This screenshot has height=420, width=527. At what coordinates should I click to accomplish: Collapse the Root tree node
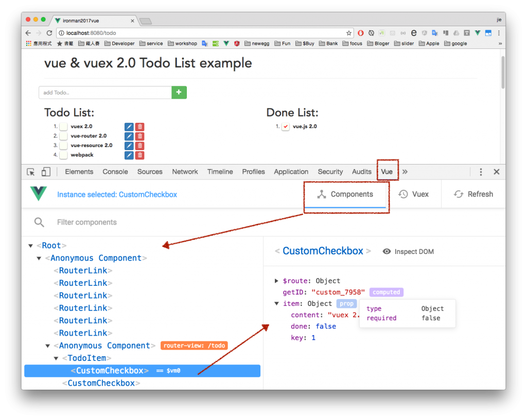30,246
